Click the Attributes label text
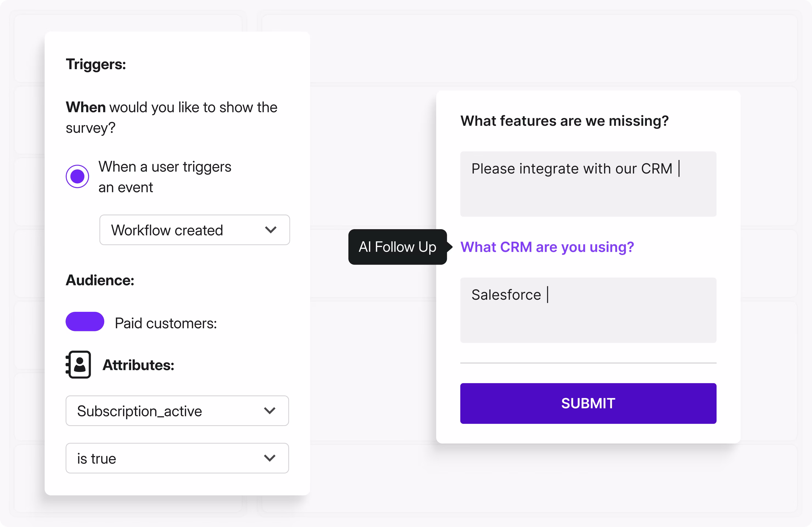This screenshot has width=812, height=527. click(x=139, y=365)
